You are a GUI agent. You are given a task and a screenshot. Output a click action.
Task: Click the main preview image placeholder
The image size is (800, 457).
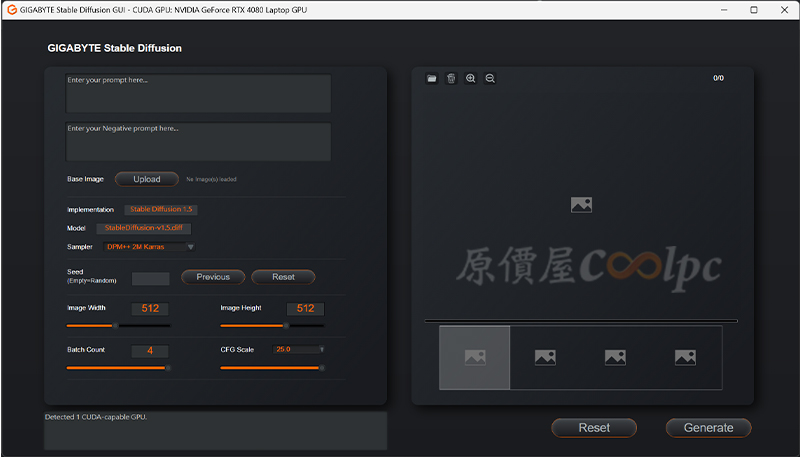click(581, 205)
